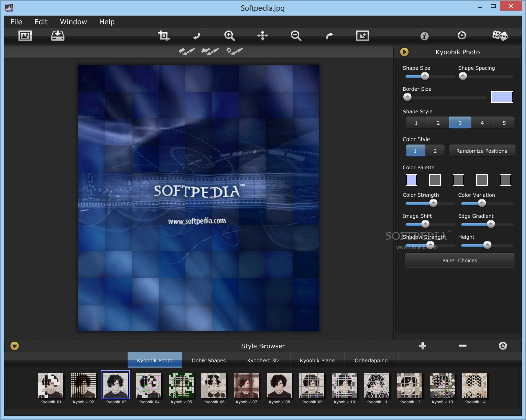Click Randomize Positions button

coord(482,151)
